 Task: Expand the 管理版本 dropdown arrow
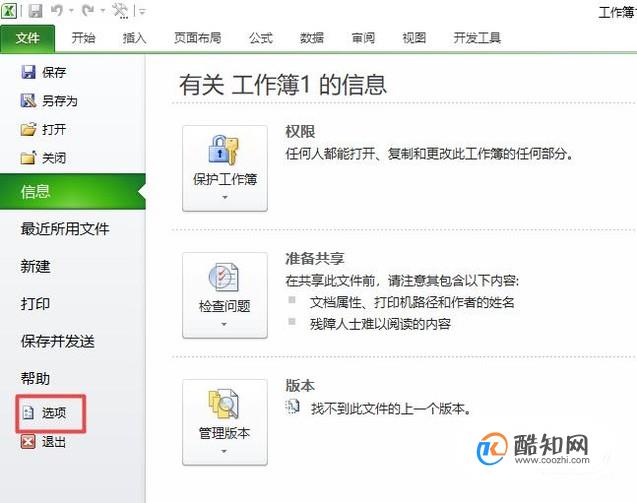[224, 451]
